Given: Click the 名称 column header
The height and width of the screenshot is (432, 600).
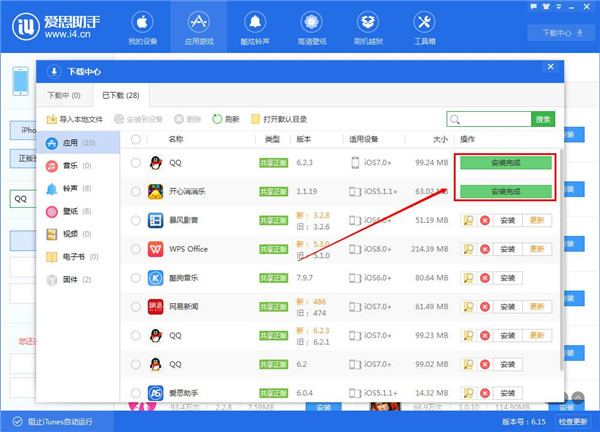Looking at the screenshot, I should (x=176, y=139).
